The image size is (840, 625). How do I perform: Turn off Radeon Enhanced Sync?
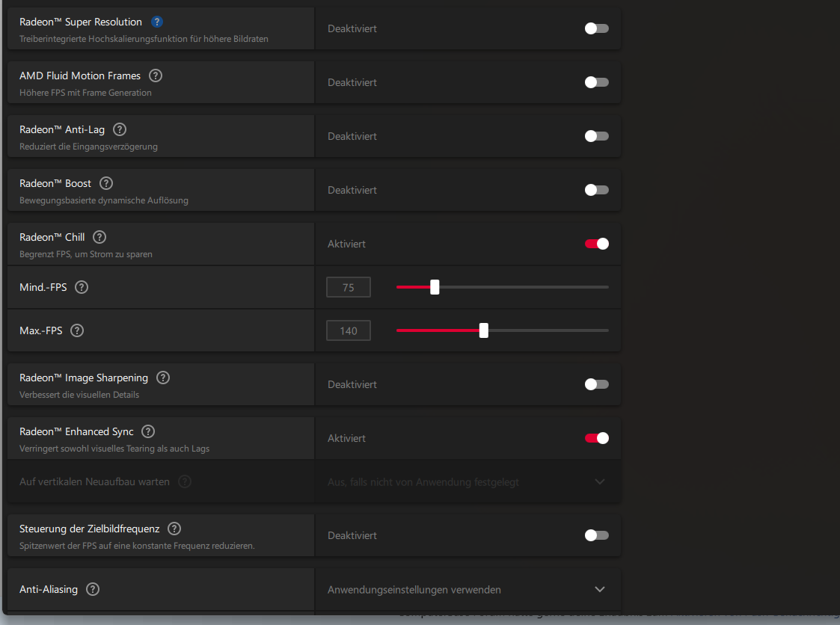tap(596, 438)
